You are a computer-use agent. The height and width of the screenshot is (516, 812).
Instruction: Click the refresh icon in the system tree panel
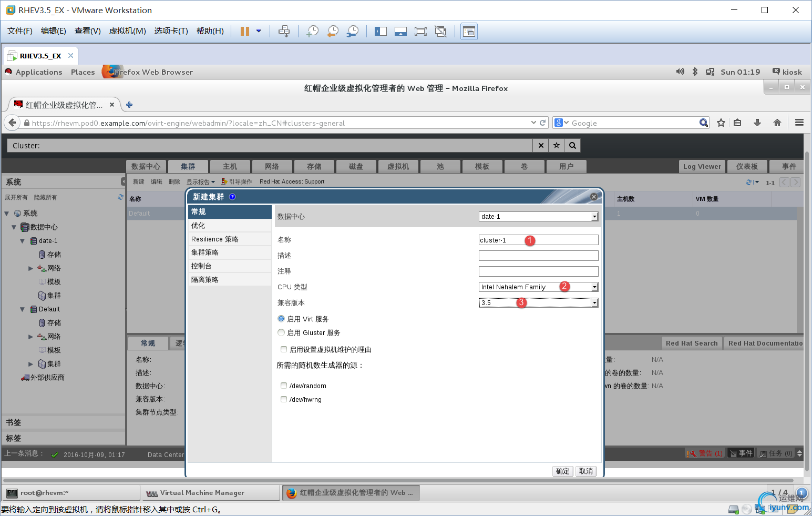(120, 197)
